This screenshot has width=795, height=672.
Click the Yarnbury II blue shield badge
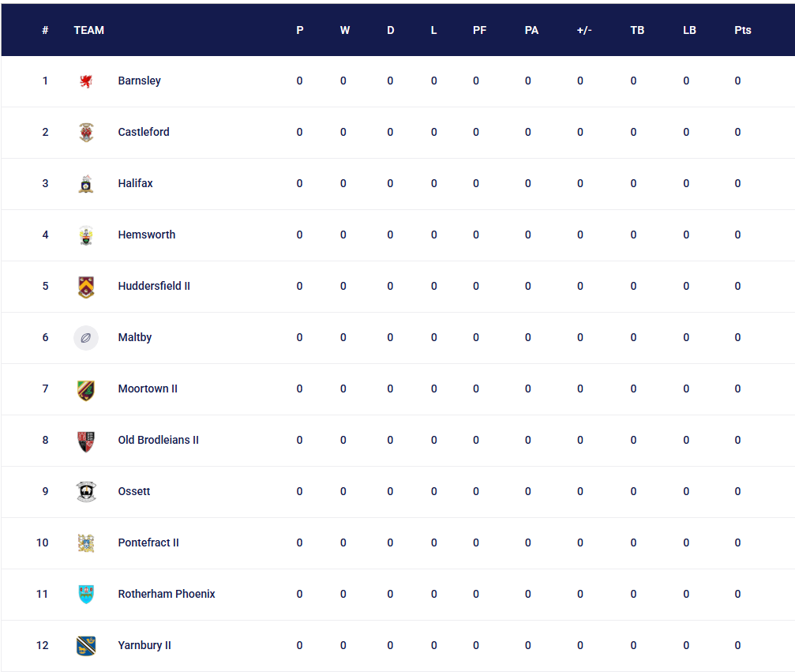point(86,646)
